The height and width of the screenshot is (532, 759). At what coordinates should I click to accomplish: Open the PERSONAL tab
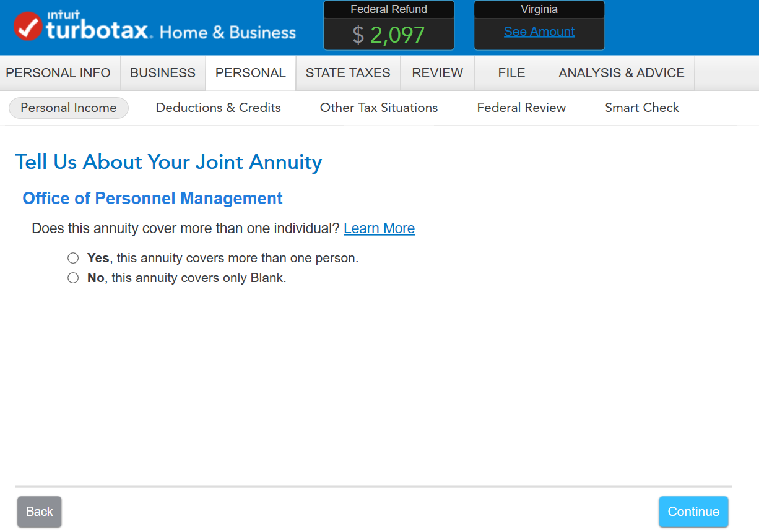click(x=251, y=73)
